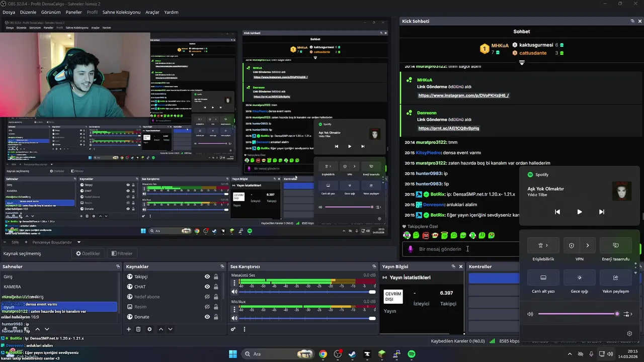Viewport: 644px width, 362px height.
Task: Open the Yardım menu
Action: click(x=171, y=12)
